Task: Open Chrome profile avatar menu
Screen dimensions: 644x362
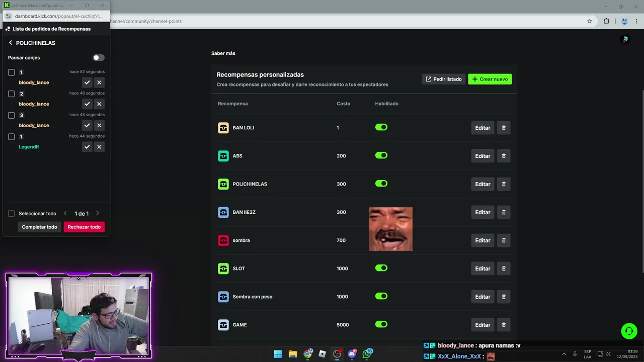Action: coord(624,21)
